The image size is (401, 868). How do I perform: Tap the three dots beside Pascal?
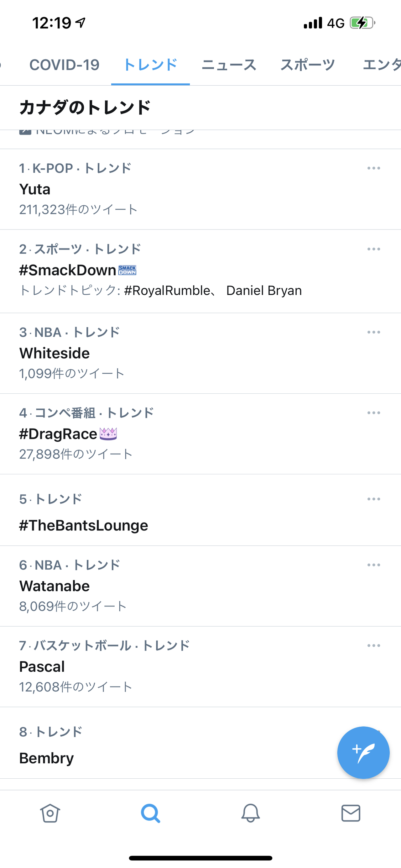click(374, 646)
